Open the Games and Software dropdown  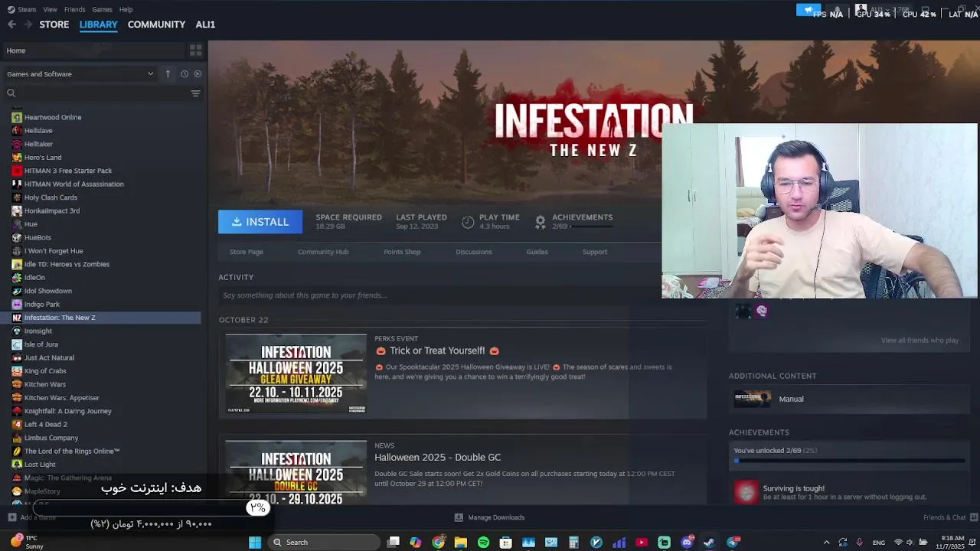tap(80, 74)
